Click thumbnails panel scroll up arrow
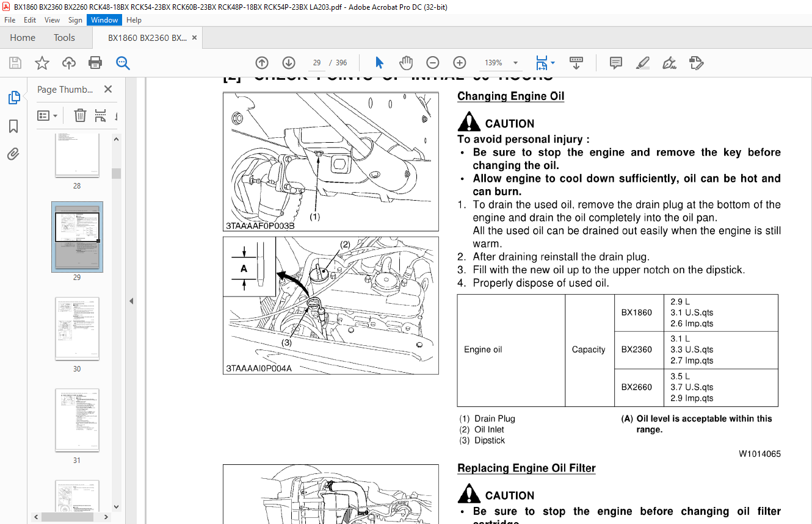812x524 pixels. (116, 139)
